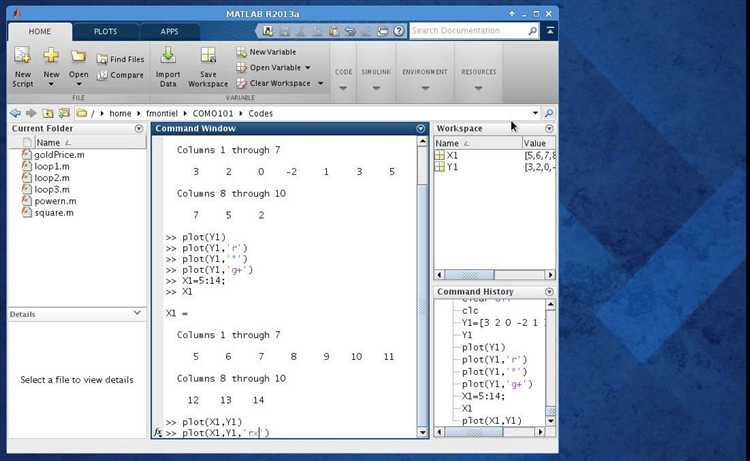Click 'COMO101' in the folder path
750x461 pixels.
(213, 113)
